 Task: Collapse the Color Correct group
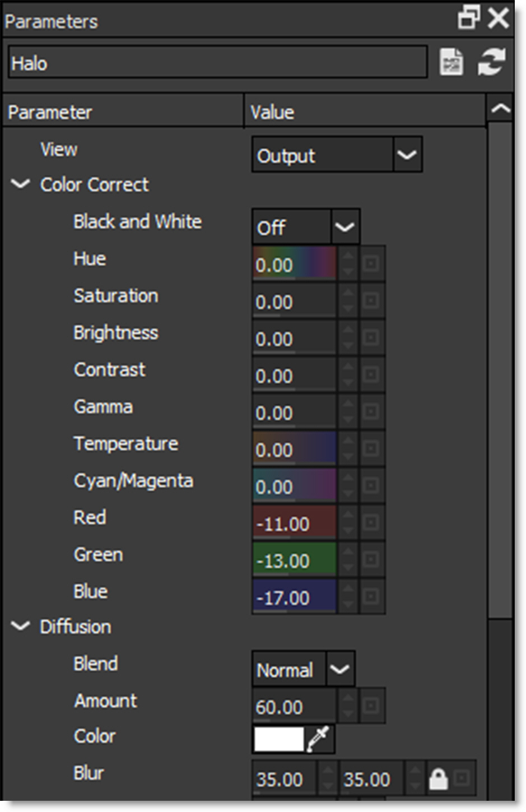(x=21, y=184)
